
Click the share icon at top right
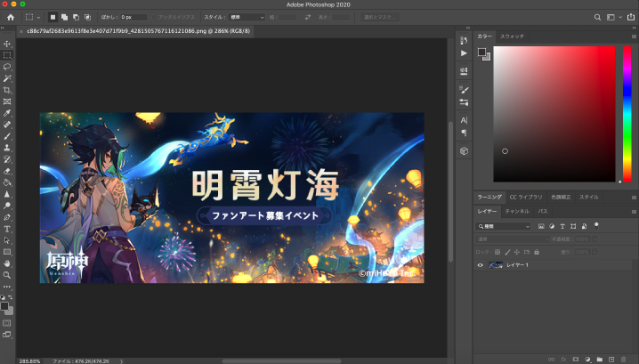click(631, 17)
